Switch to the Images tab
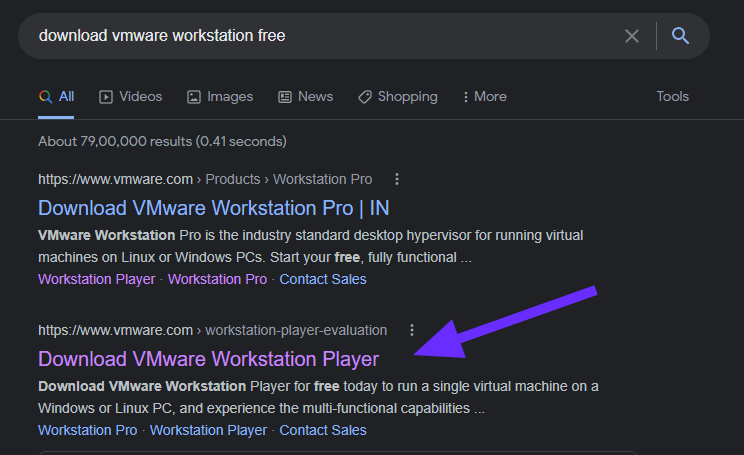Image resolution: width=744 pixels, height=455 pixels. click(220, 97)
